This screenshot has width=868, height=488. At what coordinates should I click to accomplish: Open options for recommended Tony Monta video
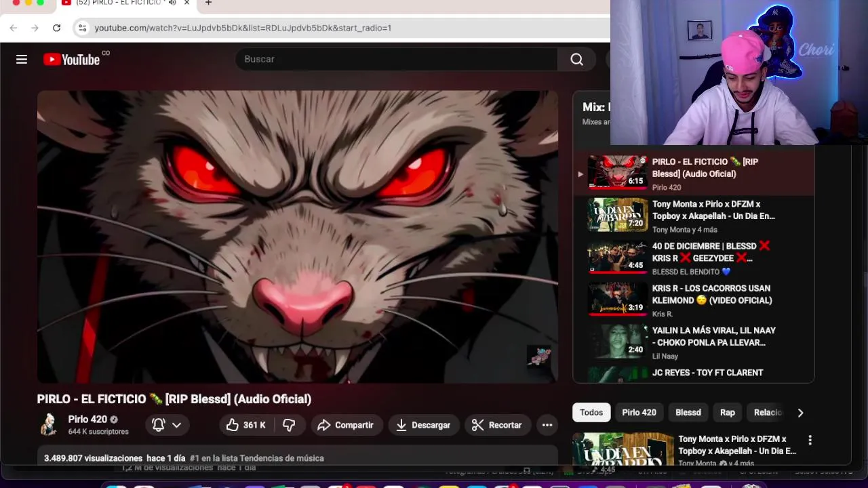coord(810,441)
